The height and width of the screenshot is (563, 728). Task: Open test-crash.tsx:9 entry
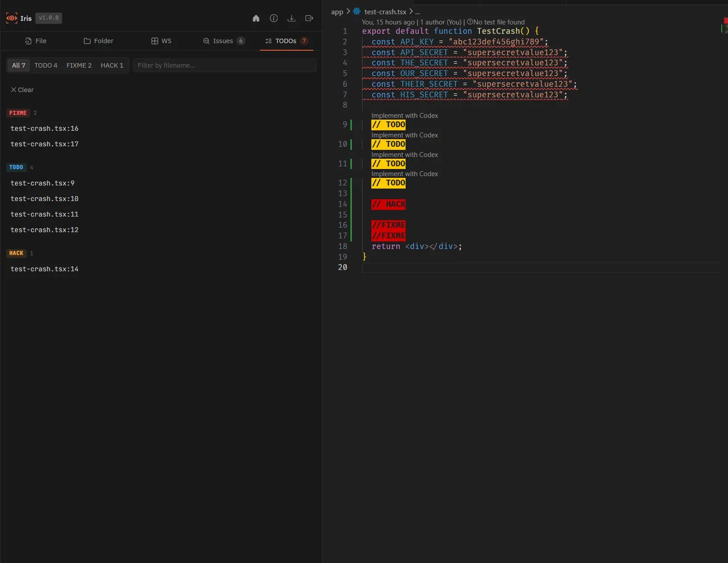pos(43,183)
